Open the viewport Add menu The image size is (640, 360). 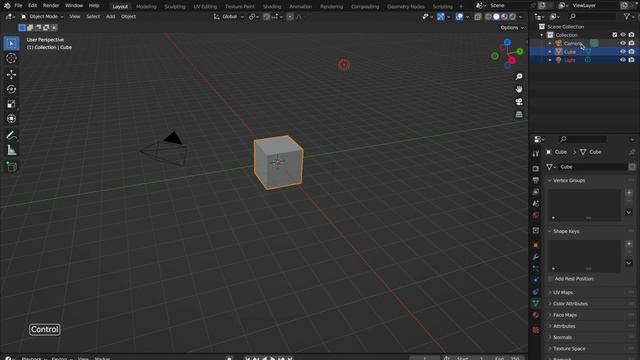(110, 17)
